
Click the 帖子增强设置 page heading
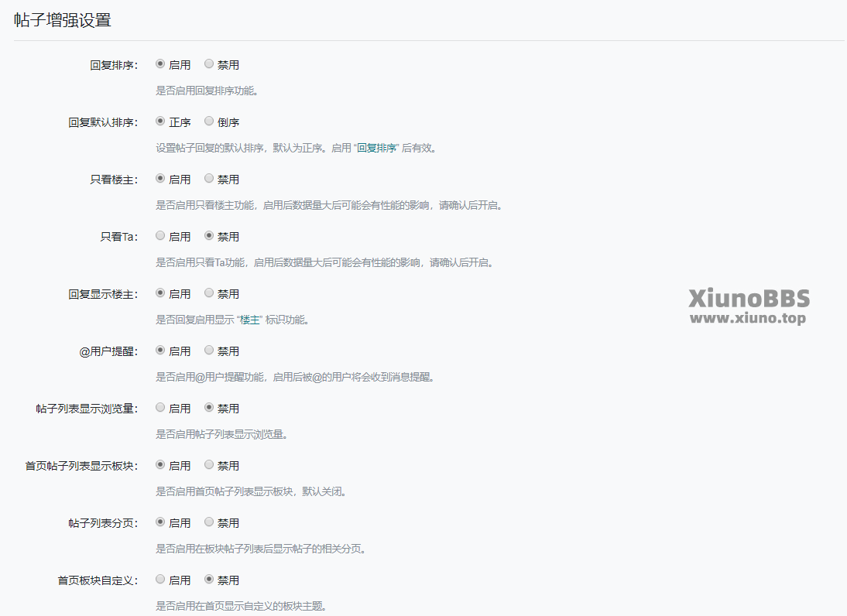tap(63, 21)
